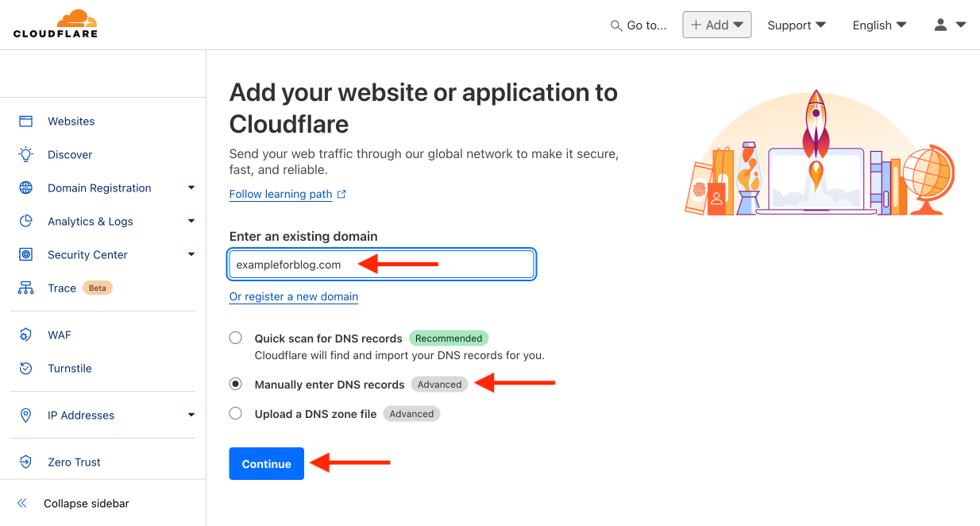Click the Discover lightbulb icon
Viewport: 980px width, 526px height.
click(26, 155)
